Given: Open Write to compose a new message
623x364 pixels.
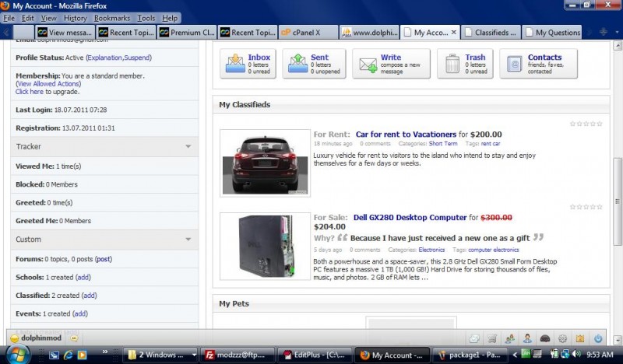Looking at the screenshot, I should 391,64.
